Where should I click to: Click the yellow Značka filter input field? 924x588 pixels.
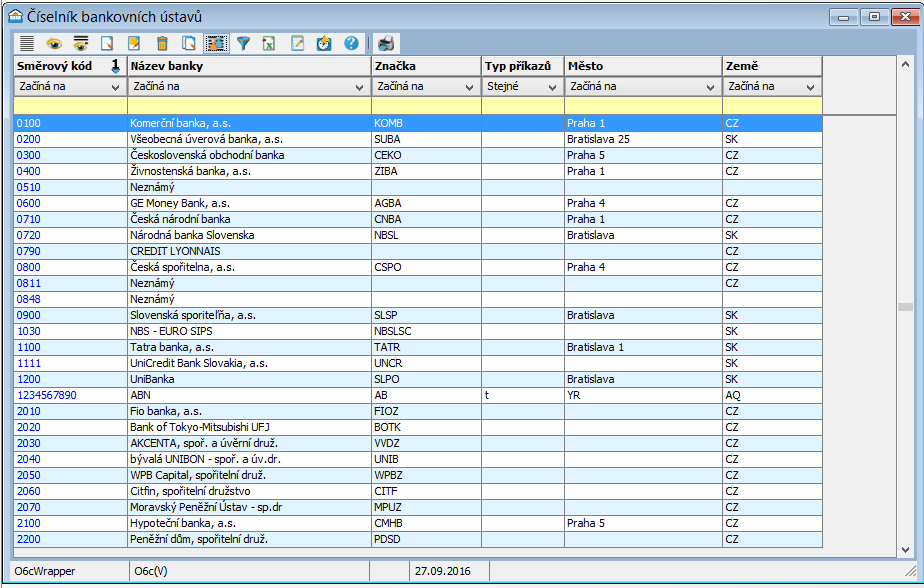coord(426,105)
